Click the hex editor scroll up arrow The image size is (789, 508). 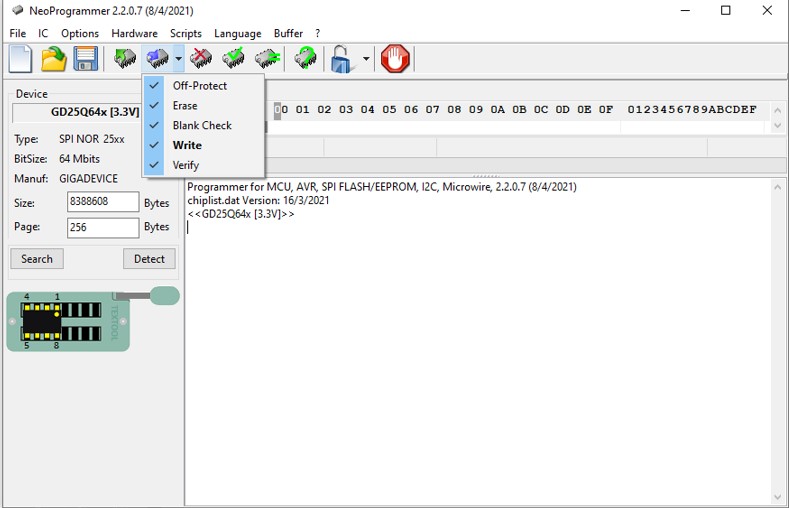pos(777,110)
